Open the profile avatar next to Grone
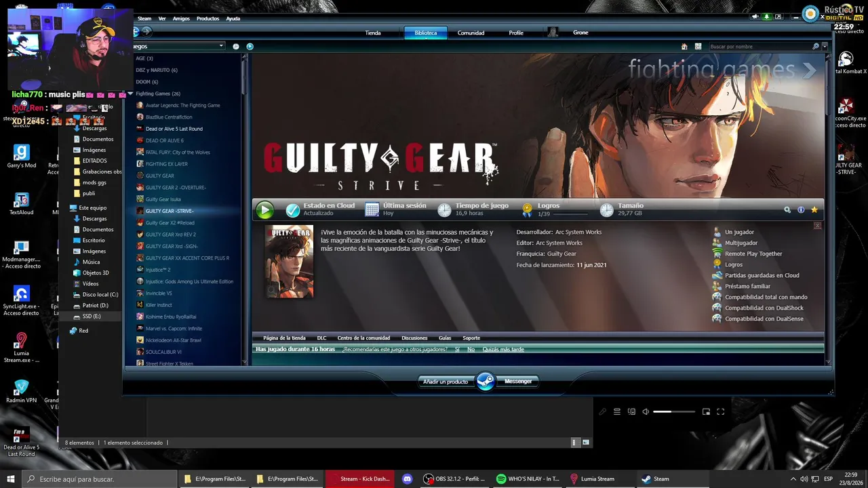This screenshot has height=488, width=868. click(x=553, y=33)
